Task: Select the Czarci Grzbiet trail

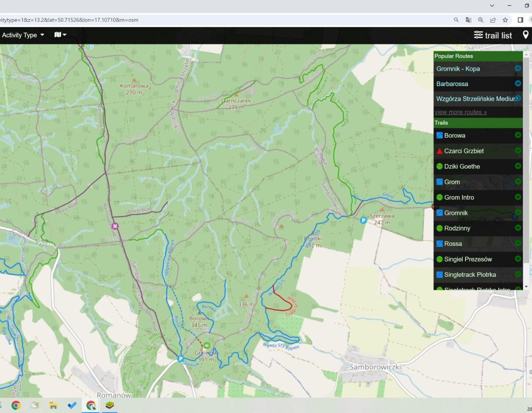Action: pos(464,151)
